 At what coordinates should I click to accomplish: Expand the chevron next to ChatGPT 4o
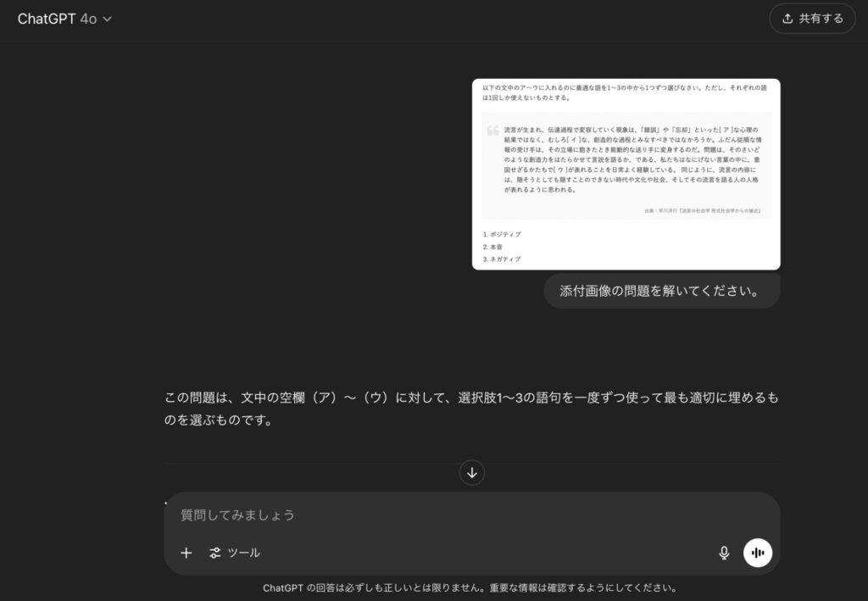107,19
